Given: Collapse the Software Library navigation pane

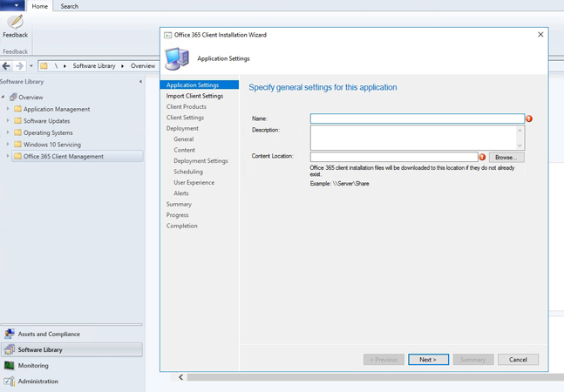Looking at the screenshot, I should tap(140, 82).
